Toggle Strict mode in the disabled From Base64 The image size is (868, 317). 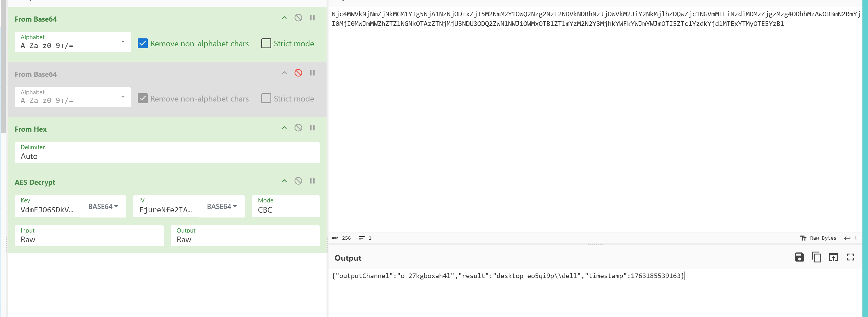click(266, 99)
